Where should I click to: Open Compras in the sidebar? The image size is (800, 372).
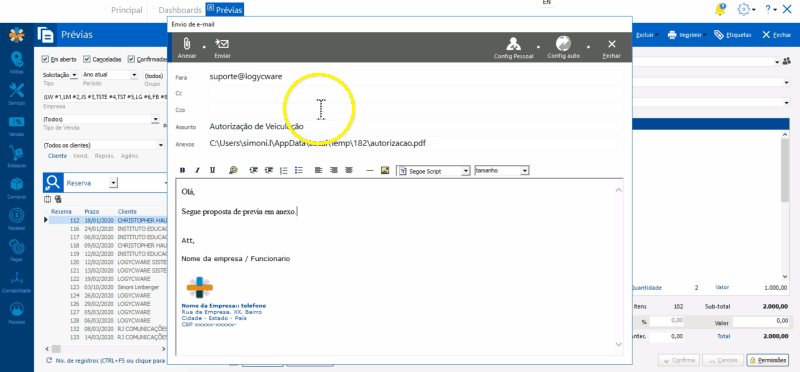click(17, 188)
